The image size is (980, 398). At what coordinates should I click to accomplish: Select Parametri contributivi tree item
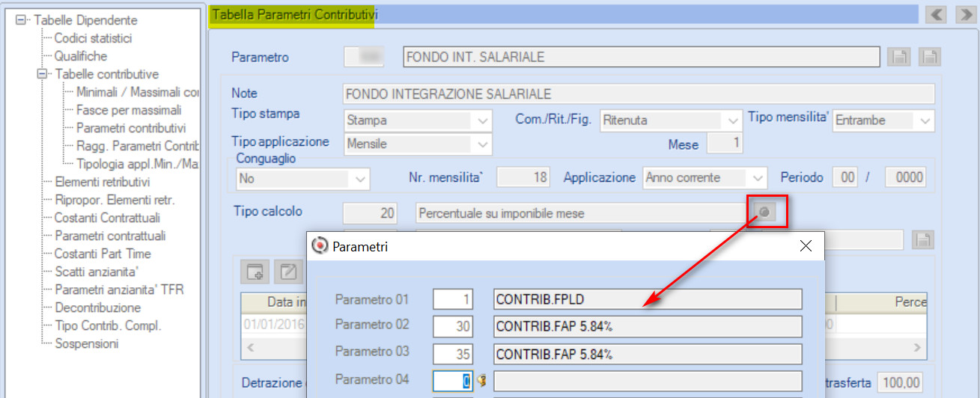pos(131,128)
